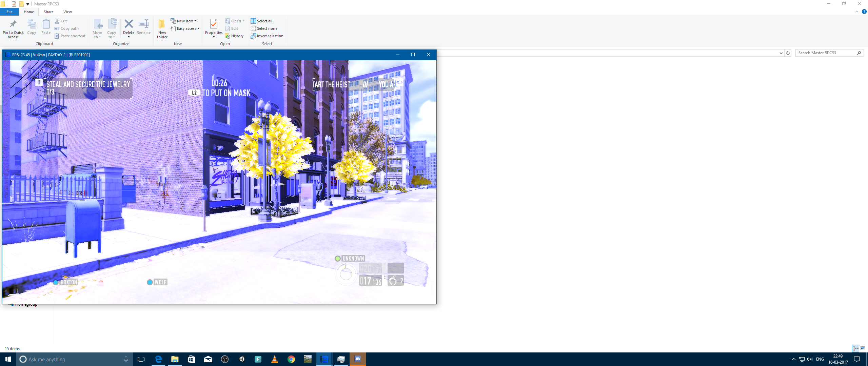Open the Properties dropdown arrow
The width and height of the screenshot is (868, 366).
tap(214, 37)
